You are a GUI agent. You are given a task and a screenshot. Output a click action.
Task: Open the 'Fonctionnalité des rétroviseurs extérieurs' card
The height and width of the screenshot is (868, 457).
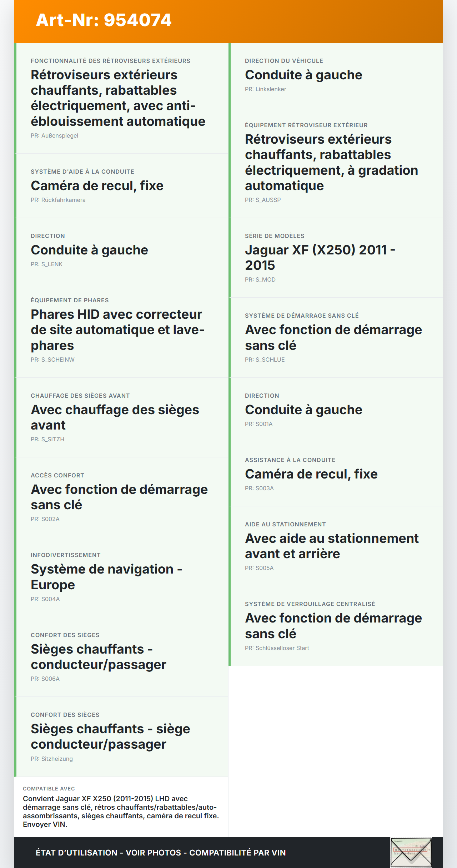click(x=121, y=98)
